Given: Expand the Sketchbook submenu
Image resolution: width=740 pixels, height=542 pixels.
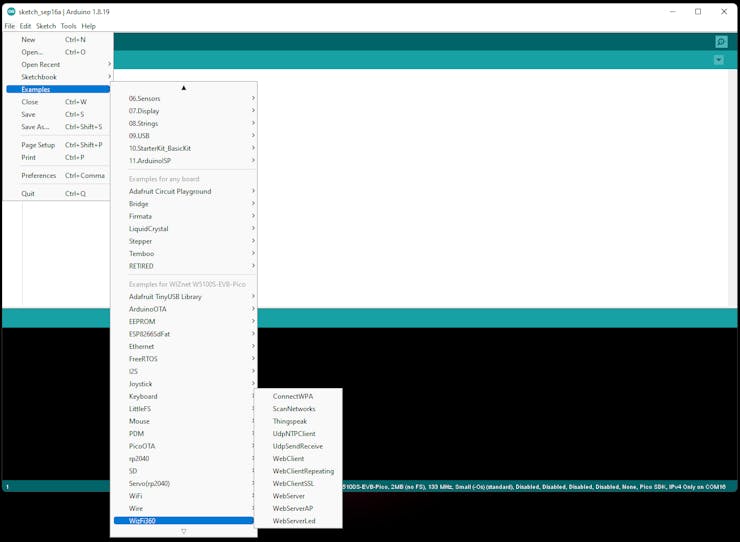Looking at the screenshot, I should pyautogui.click(x=58, y=76).
